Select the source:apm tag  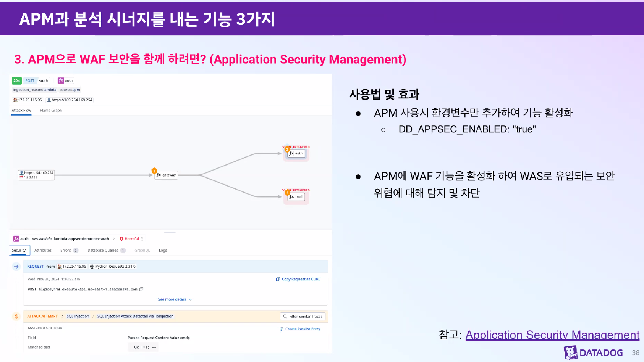[x=70, y=90]
